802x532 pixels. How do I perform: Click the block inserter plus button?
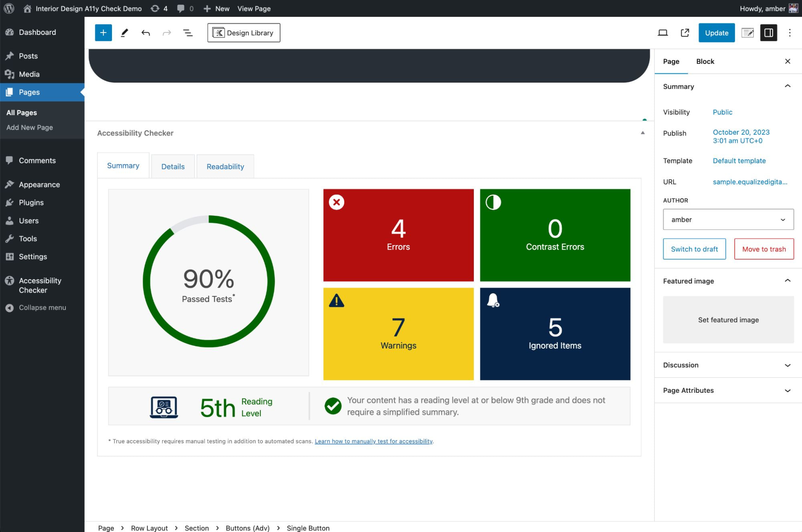[103, 33]
